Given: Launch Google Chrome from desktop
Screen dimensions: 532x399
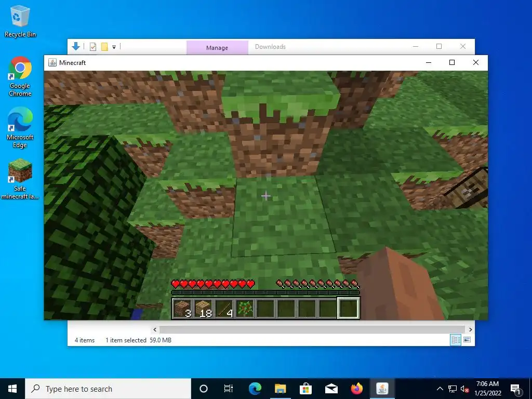Looking at the screenshot, I should pyautogui.click(x=20, y=77).
